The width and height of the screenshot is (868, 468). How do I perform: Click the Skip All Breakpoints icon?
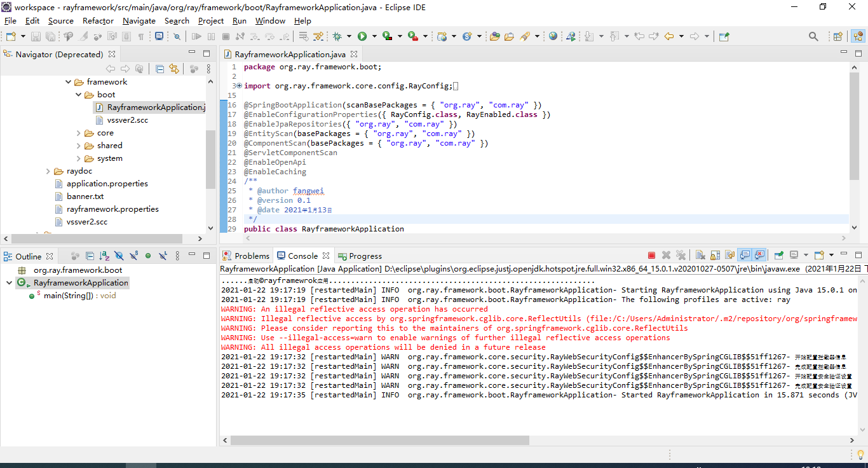coord(177,36)
